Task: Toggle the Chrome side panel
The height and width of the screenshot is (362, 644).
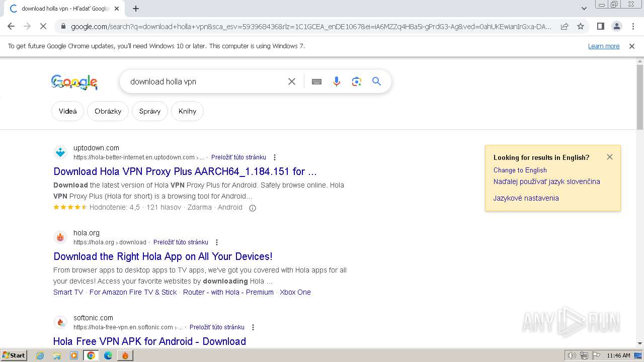Action: (600, 26)
